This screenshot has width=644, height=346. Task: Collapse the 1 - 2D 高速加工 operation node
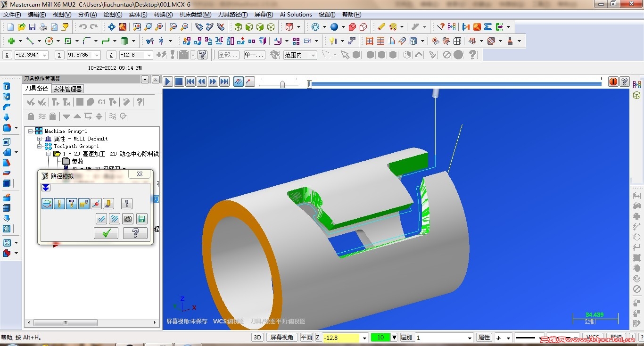click(x=48, y=154)
